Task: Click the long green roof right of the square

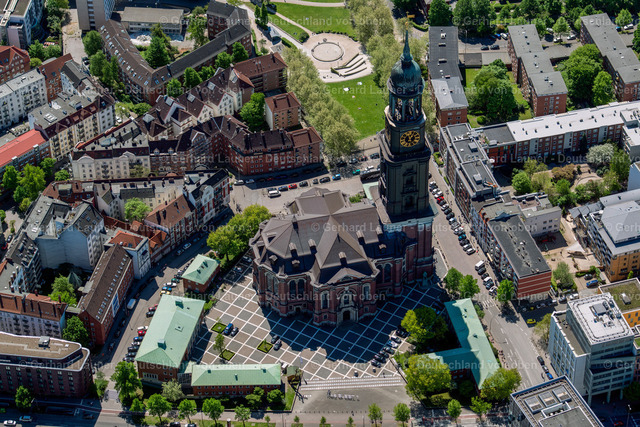Action: [x=468, y=338]
